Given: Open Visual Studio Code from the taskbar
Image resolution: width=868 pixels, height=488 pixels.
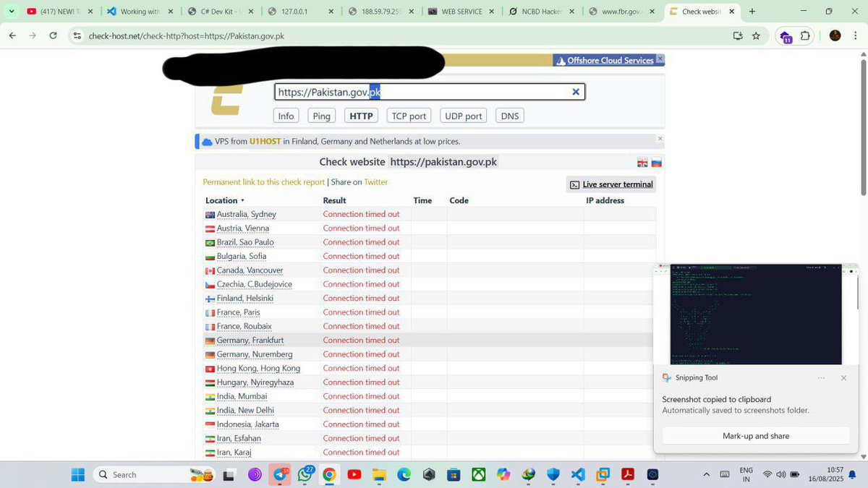Looking at the screenshot, I should [x=577, y=475].
